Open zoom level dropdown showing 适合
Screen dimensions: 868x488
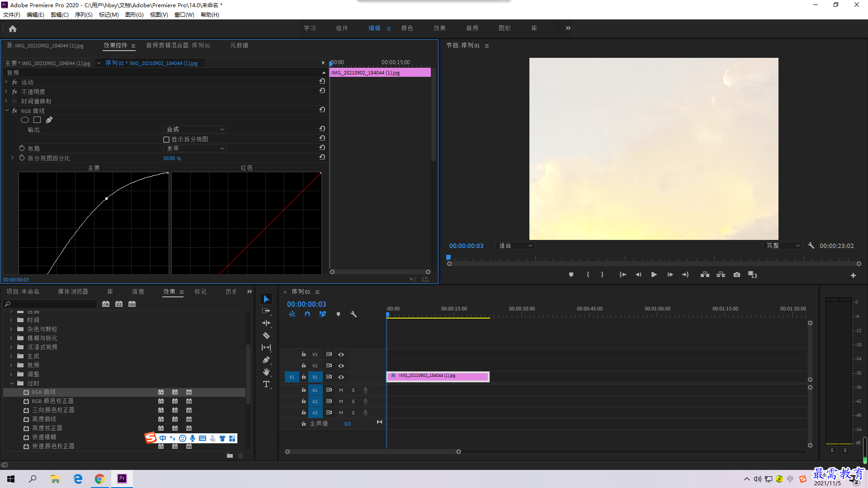(515, 246)
